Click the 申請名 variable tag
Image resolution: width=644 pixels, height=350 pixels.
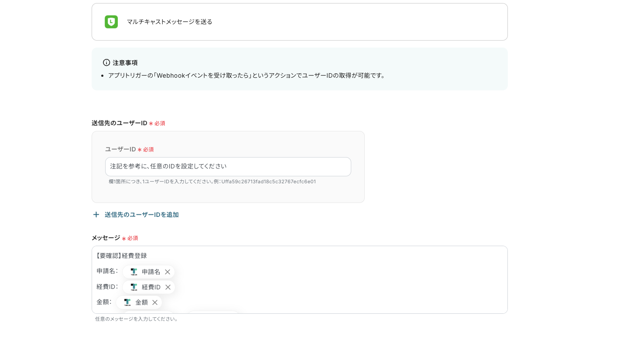148,272
